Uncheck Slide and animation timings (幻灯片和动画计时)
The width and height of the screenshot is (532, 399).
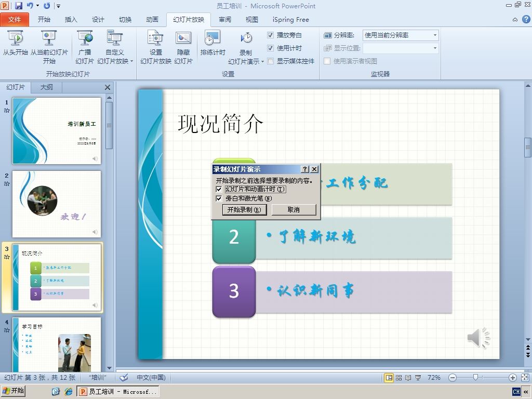point(219,189)
